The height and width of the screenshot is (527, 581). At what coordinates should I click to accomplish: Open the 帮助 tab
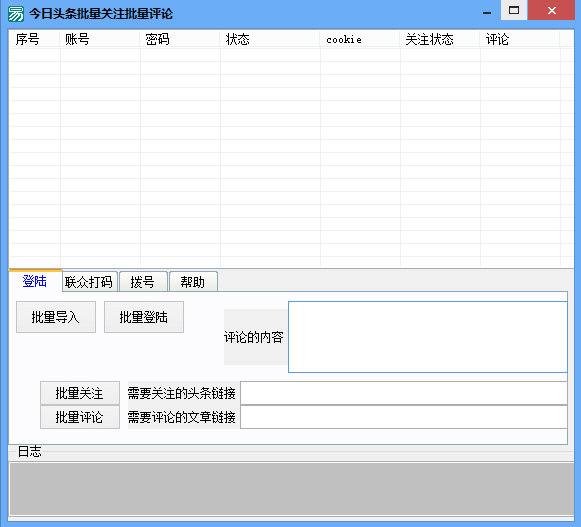pos(193,282)
